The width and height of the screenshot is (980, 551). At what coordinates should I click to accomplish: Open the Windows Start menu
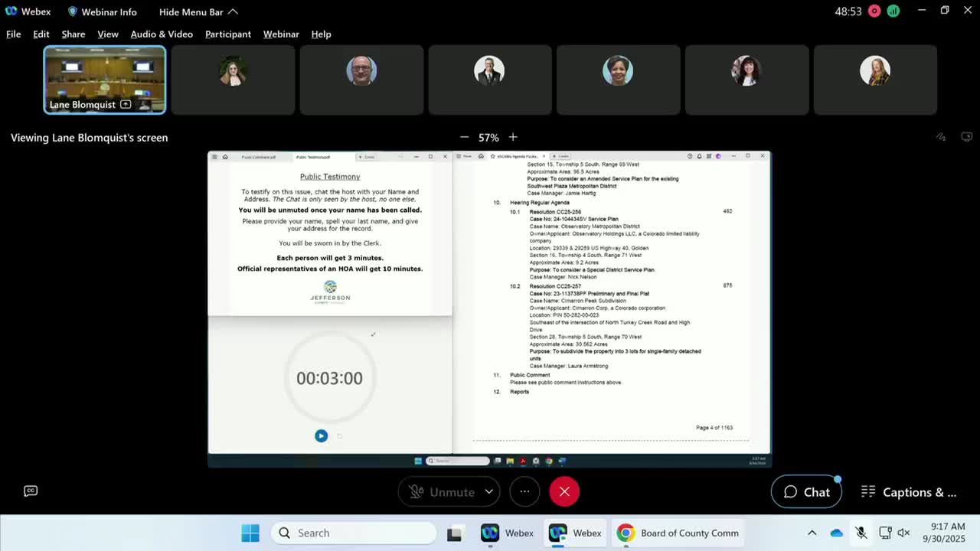pos(250,533)
